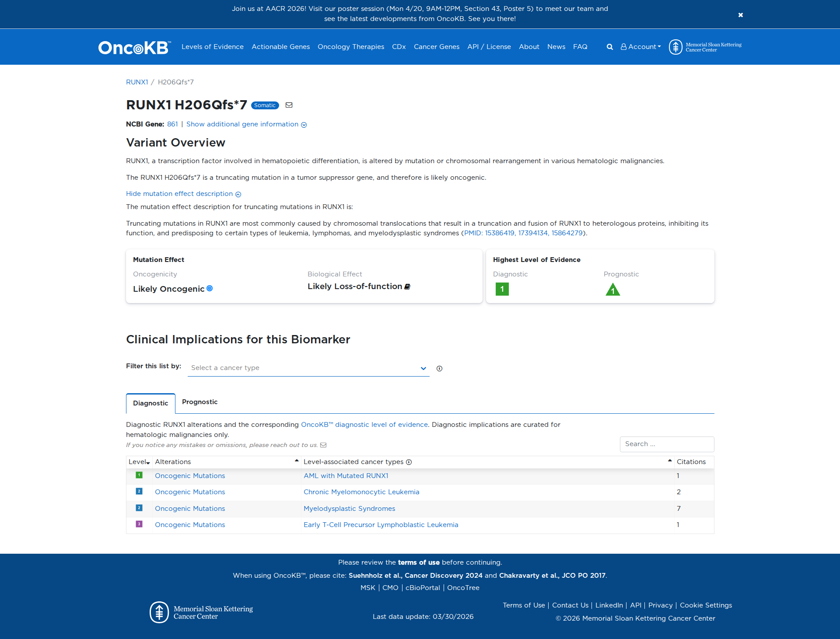Viewport: 840px width, 639px height.
Task: Click the info icon beside Likely Oncogenic
Action: [210, 288]
